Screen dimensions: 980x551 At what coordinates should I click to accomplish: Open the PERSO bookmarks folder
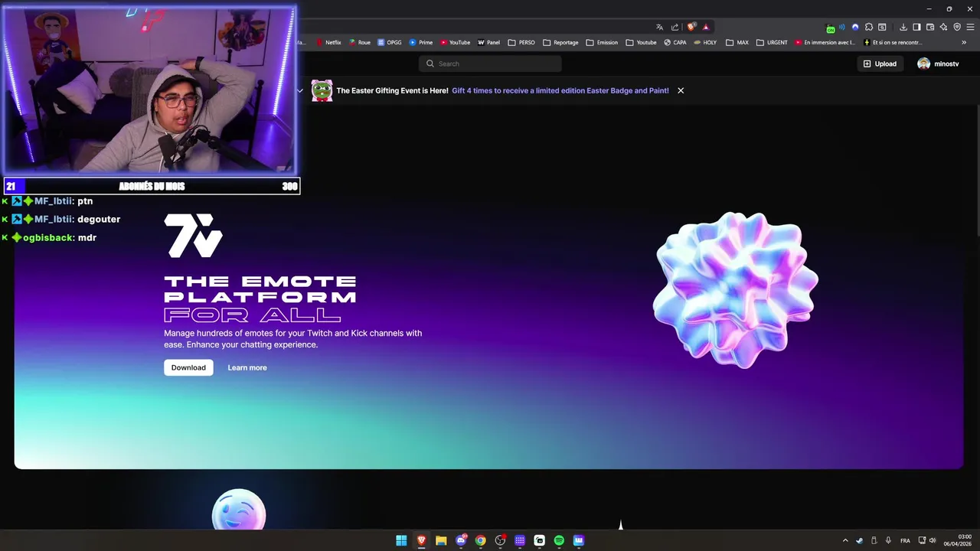(521, 42)
